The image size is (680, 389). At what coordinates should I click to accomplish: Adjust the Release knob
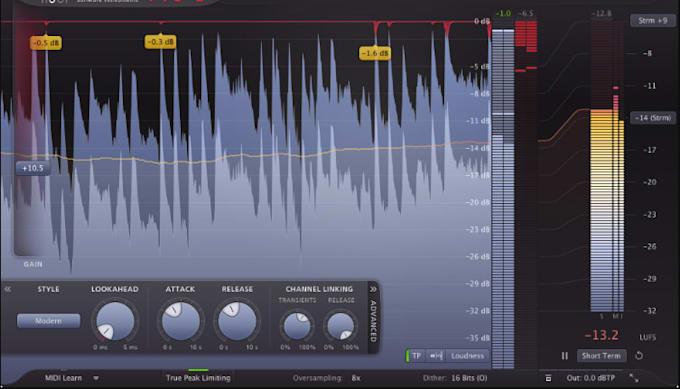(237, 321)
